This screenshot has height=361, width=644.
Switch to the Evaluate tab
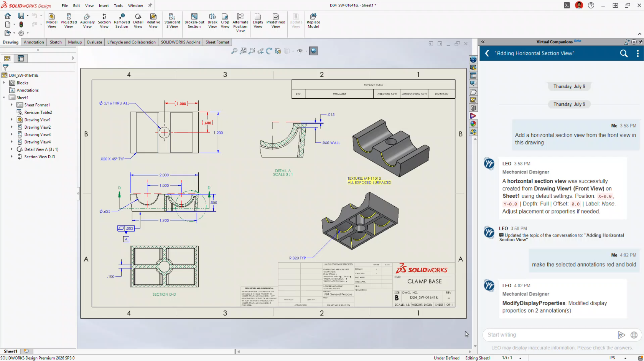click(94, 42)
